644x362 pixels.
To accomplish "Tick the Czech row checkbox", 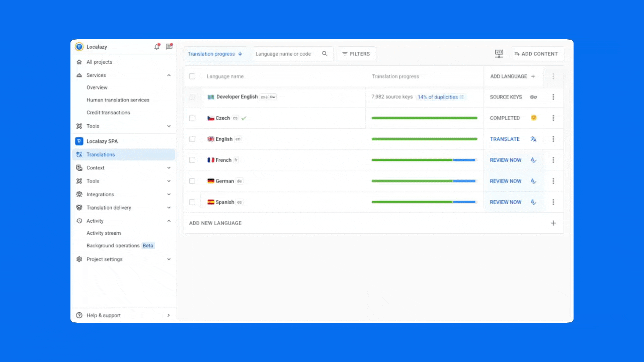I will (x=192, y=118).
